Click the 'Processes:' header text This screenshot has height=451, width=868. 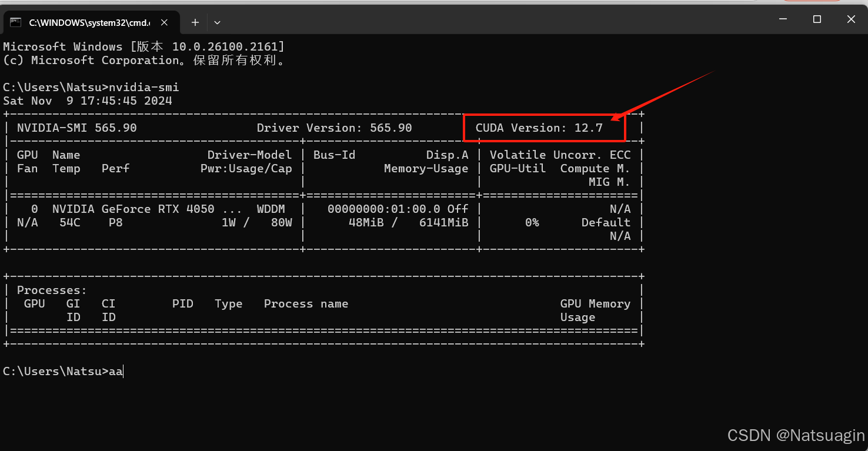pos(52,290)
